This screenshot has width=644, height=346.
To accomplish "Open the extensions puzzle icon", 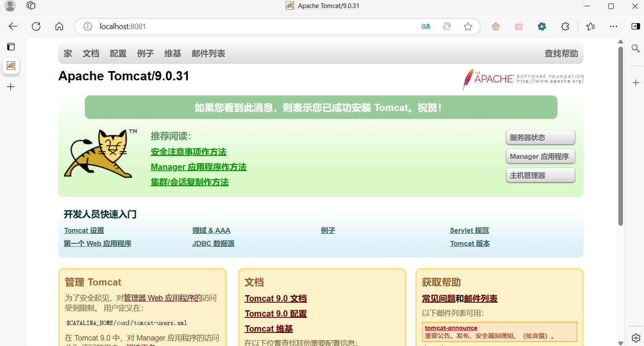I will click(x=565, y=26).
